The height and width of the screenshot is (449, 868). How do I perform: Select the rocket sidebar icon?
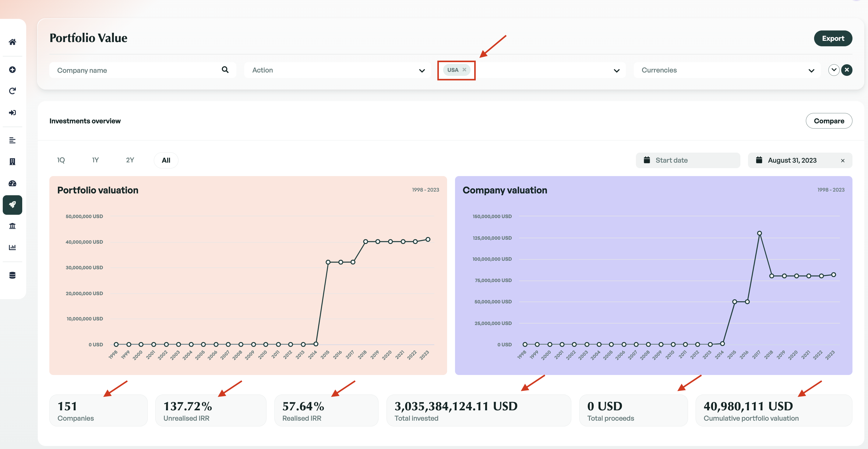12,205
